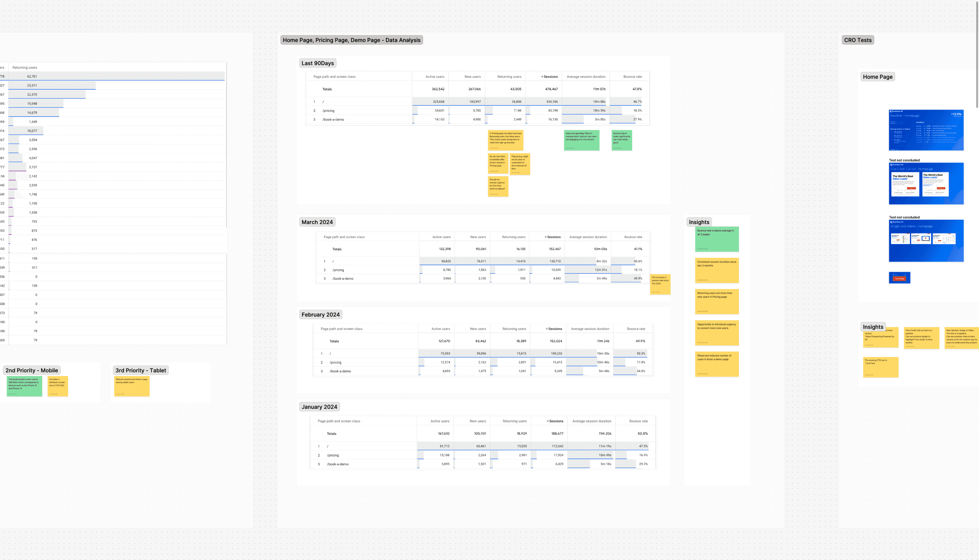Open the Free Credit Call out - Homepage thumbnail
Screen dimensions: 979x560
[x=926, y=183]
